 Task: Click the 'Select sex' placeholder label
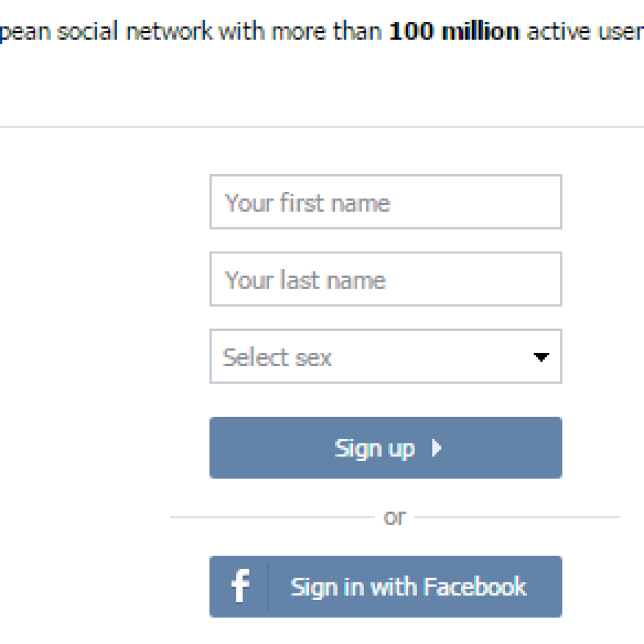coord(277,357)
